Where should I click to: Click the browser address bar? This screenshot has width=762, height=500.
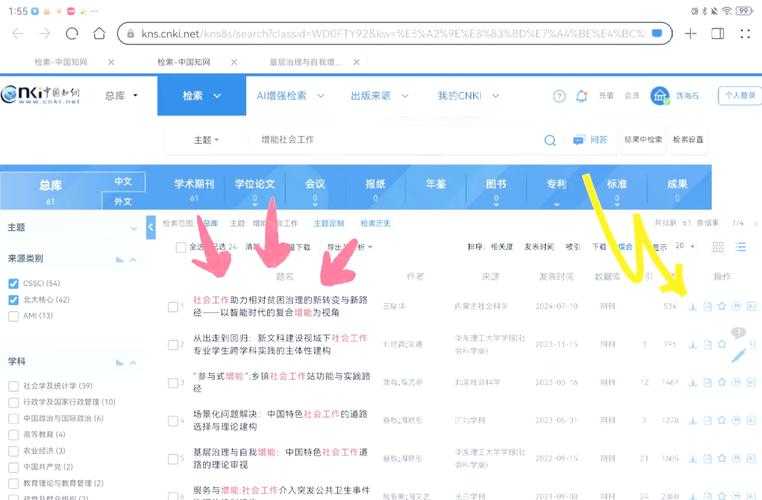(x=395, y=34)
